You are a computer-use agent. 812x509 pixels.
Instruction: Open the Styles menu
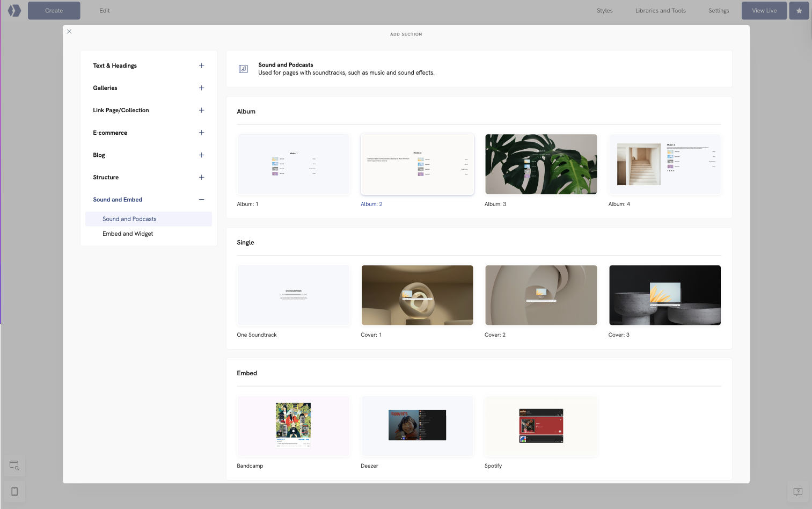click(x=604, y=10)
